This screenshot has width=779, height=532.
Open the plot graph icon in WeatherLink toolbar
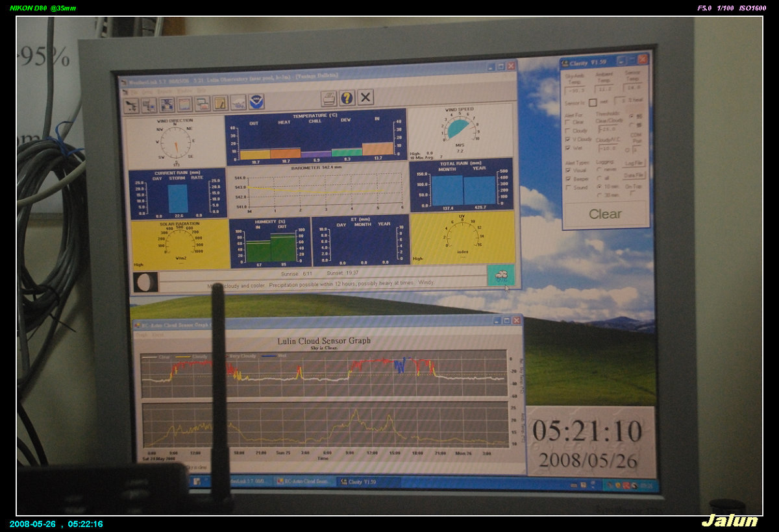(x=185, y=104)
